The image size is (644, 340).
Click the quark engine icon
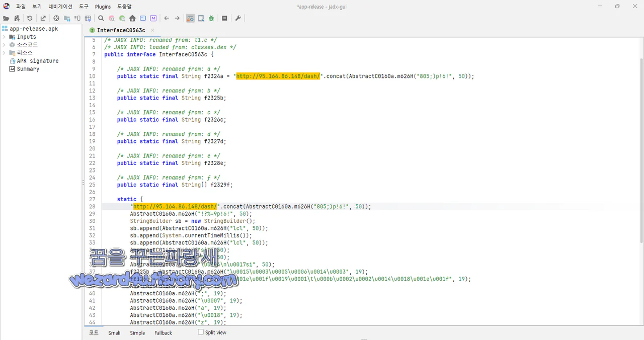tap(201, 18)
